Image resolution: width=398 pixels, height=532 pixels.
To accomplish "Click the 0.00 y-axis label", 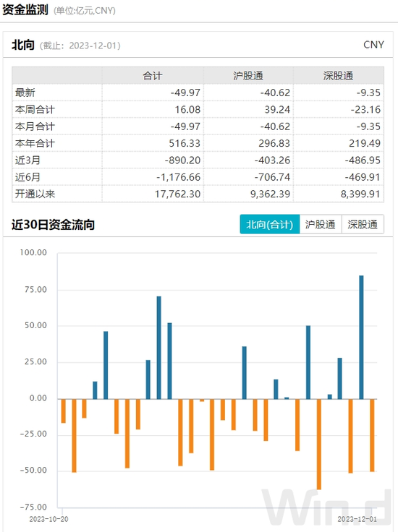I will coord(38,398).
